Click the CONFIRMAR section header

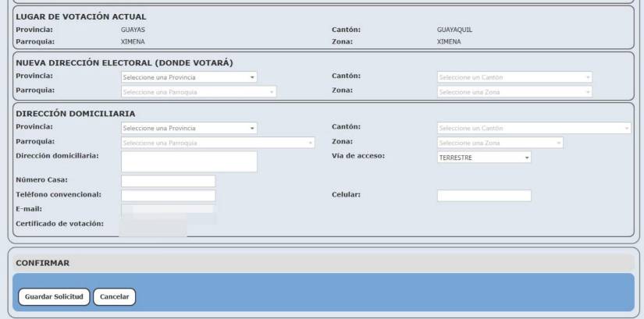(x=323, y=263)
